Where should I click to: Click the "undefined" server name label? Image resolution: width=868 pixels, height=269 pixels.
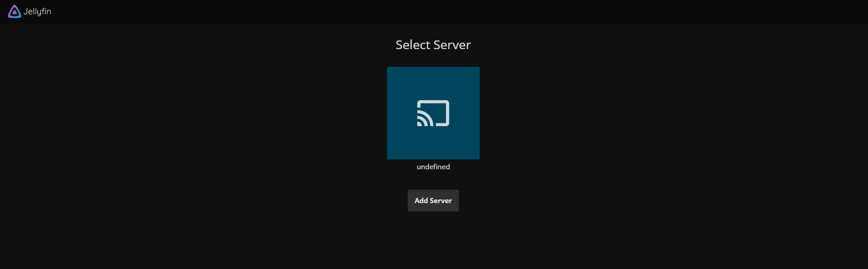click(x=433, y=167)
